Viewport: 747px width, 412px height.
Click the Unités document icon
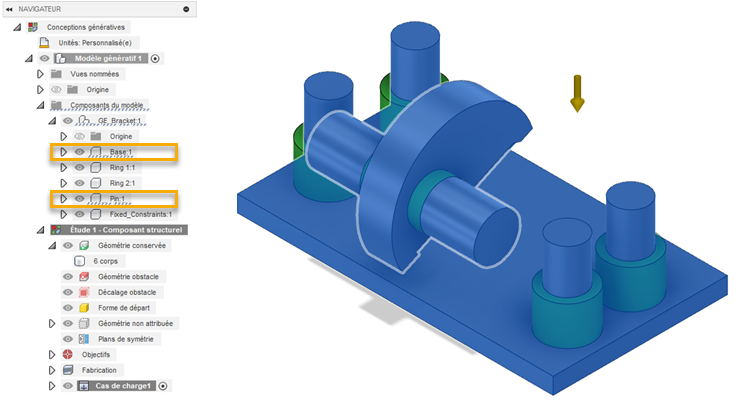point(44,43)
